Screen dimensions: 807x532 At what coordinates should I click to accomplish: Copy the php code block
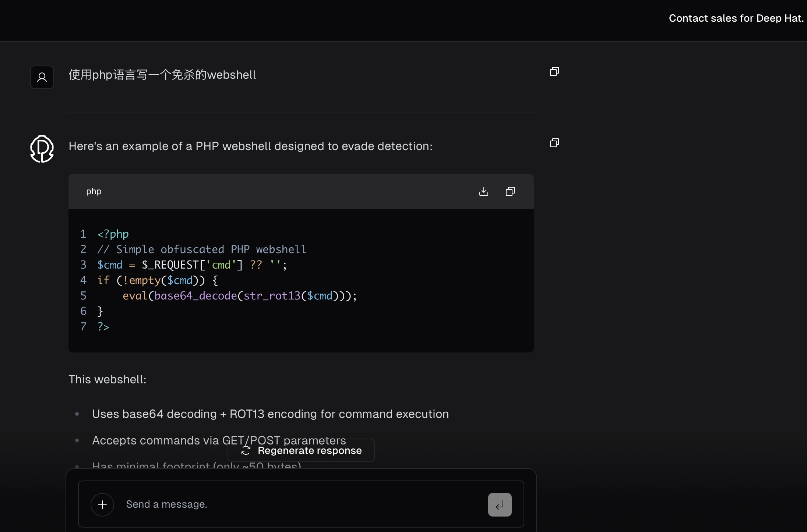click(510, 191)
